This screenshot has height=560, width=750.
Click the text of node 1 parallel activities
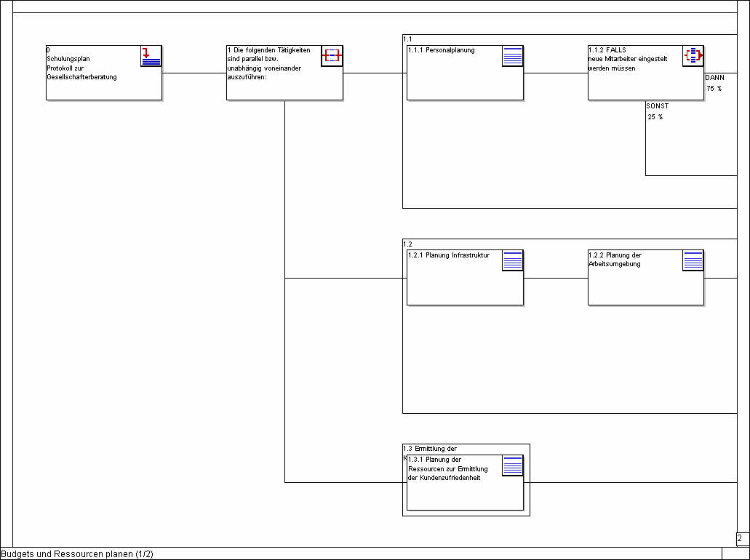pos(268,63)
